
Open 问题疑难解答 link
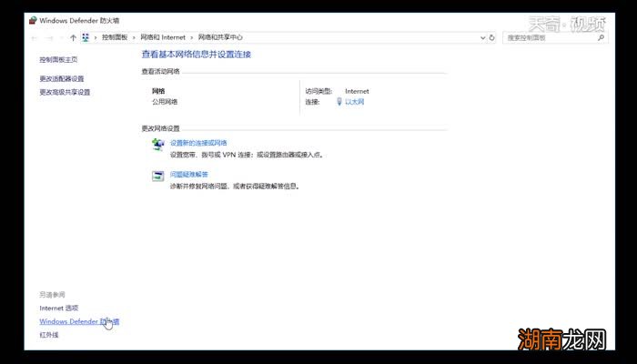point(189,175)
